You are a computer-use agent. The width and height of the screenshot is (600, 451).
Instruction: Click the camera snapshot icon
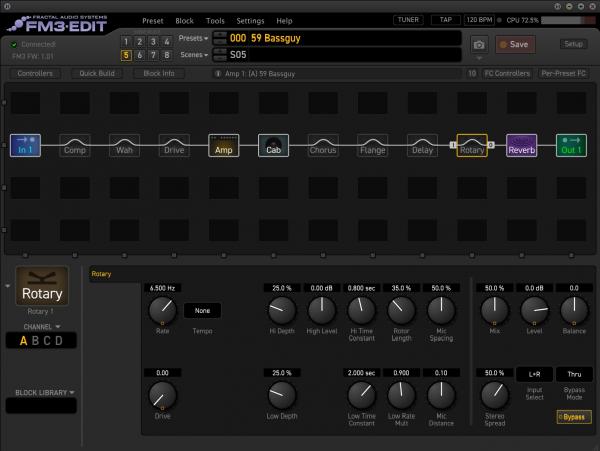pos(479,45)
